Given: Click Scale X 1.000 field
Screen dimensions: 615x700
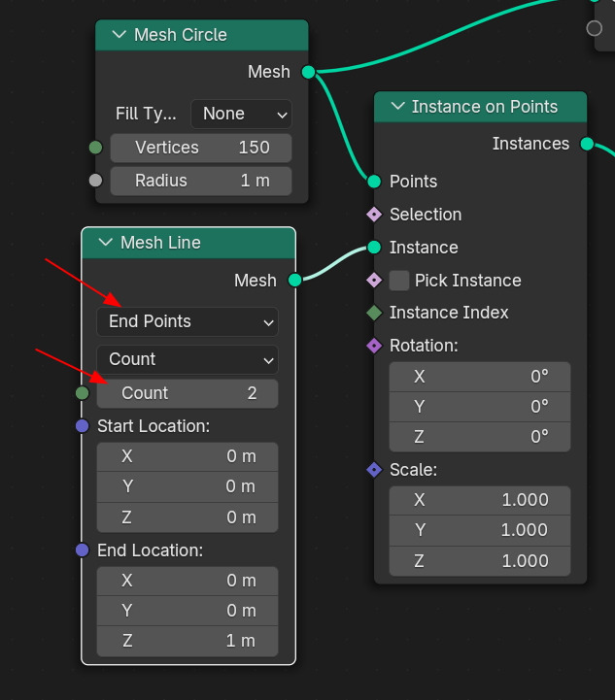Looking at the screenshot, I should point(480,500).
